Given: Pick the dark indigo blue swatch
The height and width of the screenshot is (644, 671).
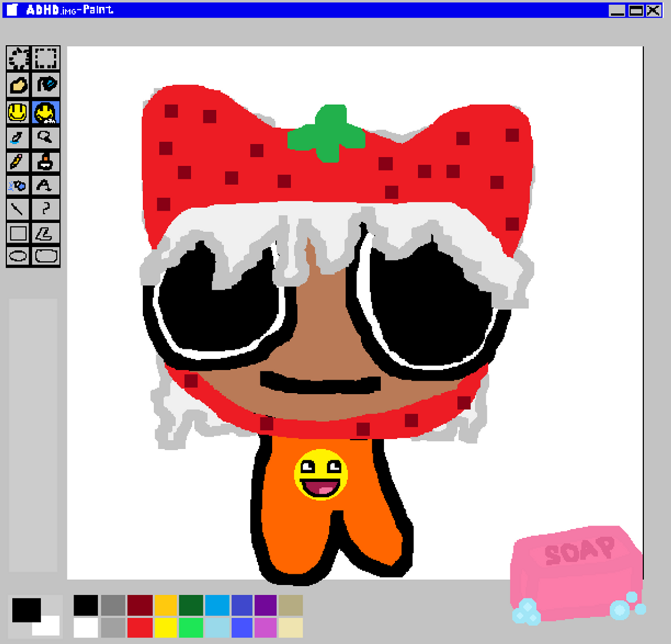Looking at the screenshot, I should tap(242, 605).
